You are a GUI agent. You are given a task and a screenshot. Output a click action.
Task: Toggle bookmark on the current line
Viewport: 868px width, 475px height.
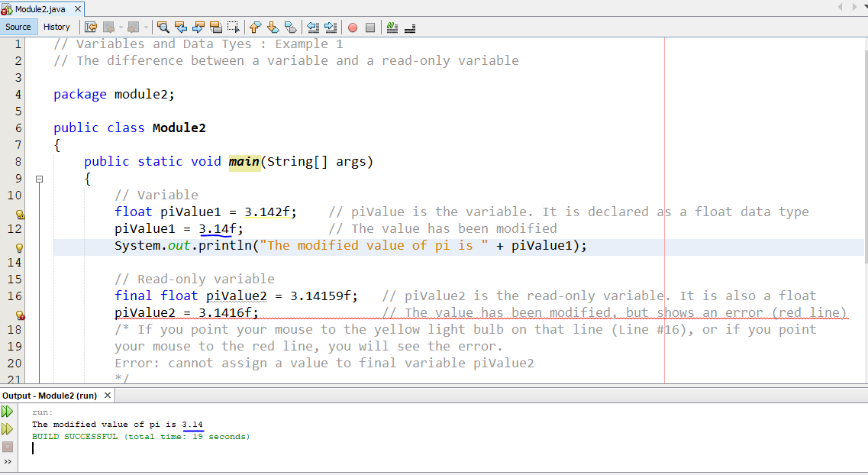coord(290,27)
